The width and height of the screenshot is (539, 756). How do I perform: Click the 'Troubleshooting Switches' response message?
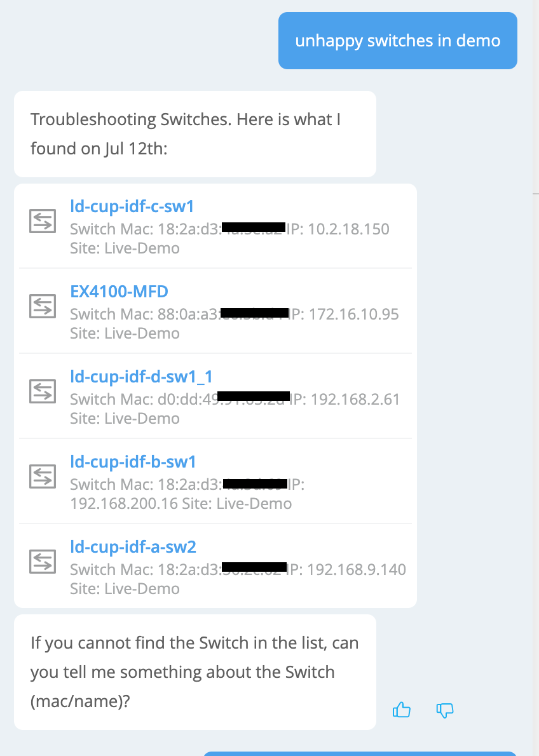coord(194,134)
